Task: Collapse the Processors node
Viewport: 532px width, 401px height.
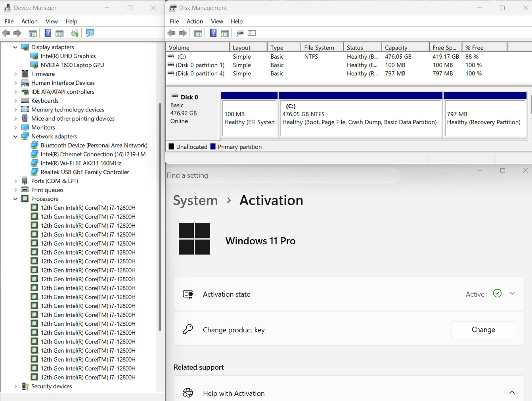Action: click(15, 199)
